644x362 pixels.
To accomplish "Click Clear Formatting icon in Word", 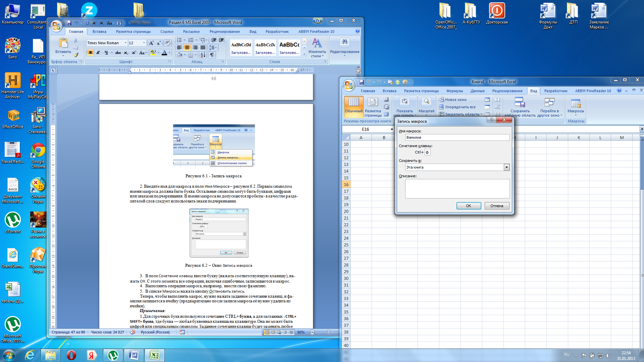I will pos(168,43).
